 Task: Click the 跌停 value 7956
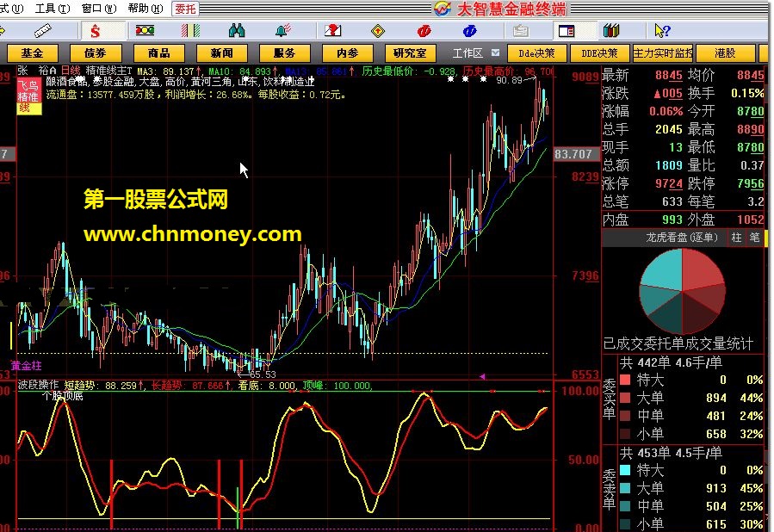[x=750, y=183]
